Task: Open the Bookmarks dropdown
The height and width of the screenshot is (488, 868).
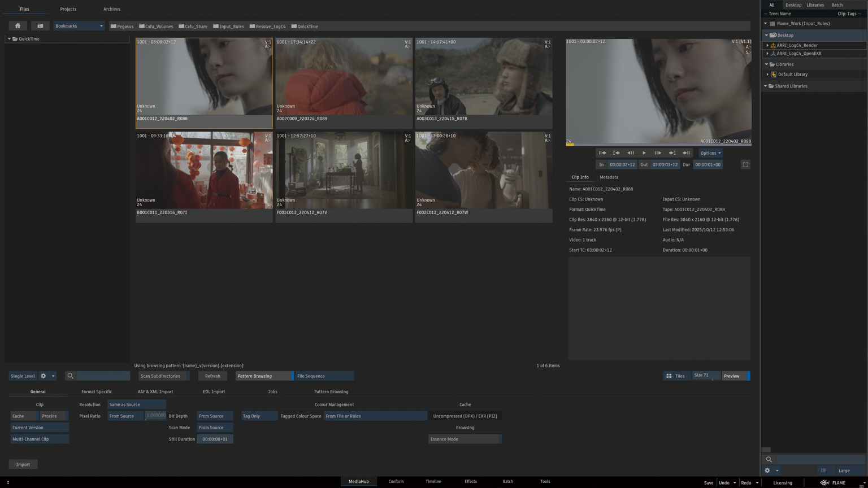Action: coord(79,26)
